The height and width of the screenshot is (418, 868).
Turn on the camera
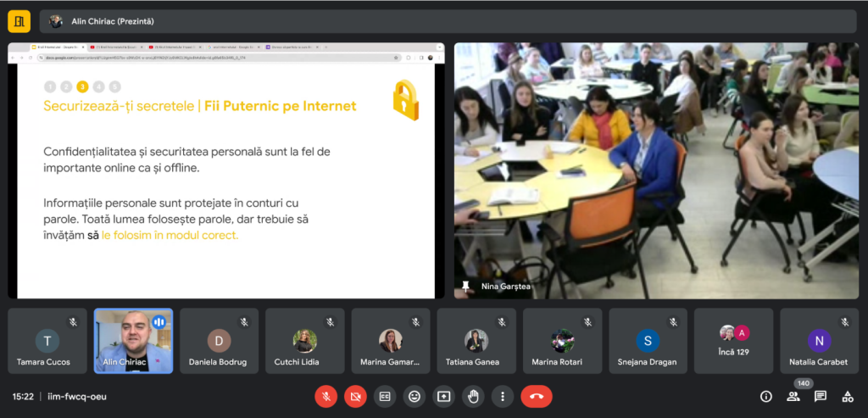coord(355,396)
